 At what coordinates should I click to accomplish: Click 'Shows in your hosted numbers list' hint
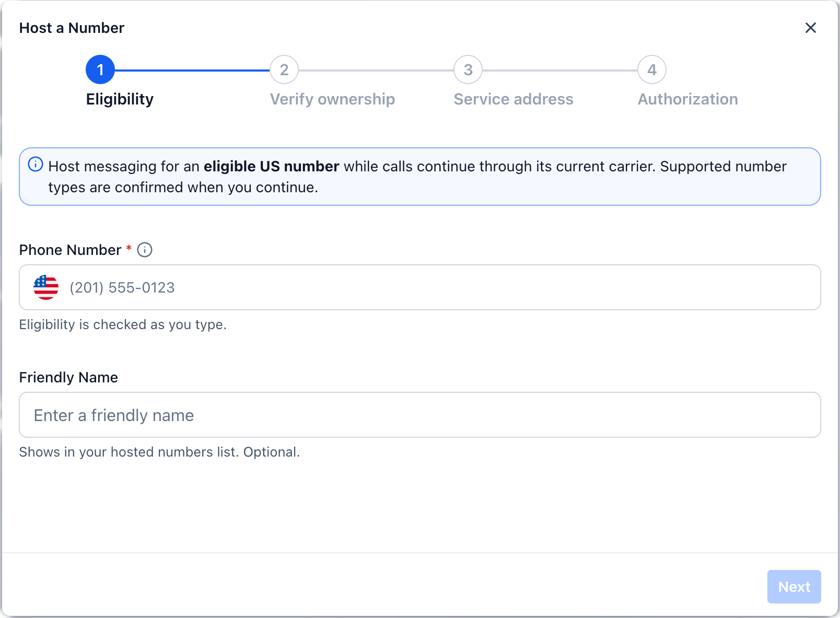tap(159, 452)
